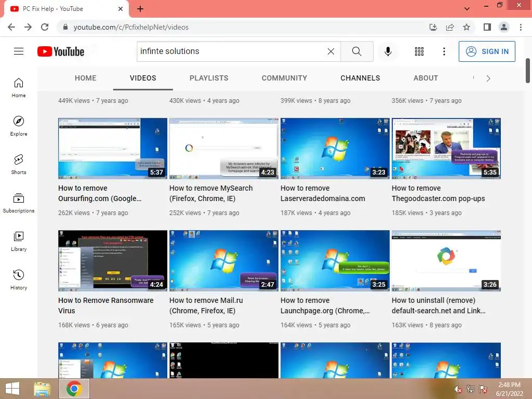The width and height of the screenshot is (532, 399).
Task: Start voice search with microphone icon
Action: point(388,51)
